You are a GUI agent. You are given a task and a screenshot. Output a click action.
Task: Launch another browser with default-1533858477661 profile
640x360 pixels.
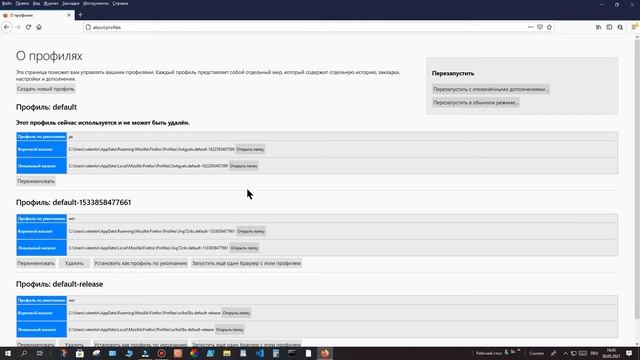coord(246,263)
